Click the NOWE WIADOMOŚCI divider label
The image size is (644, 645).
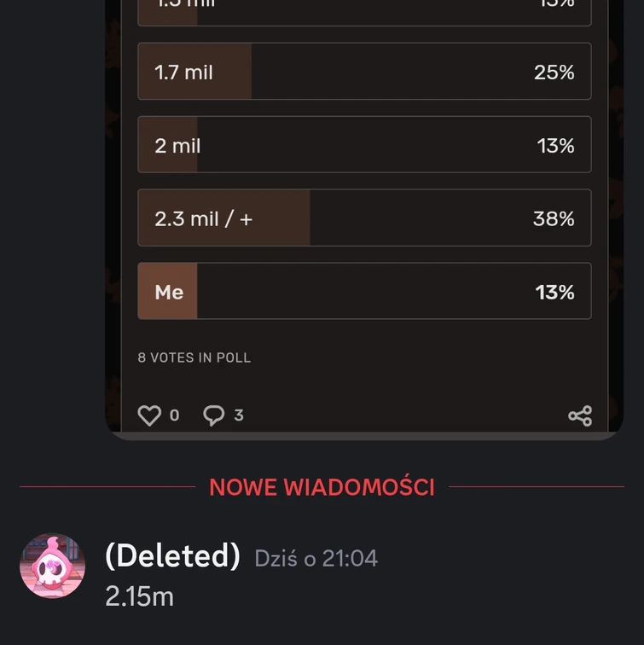click(322, 487)
